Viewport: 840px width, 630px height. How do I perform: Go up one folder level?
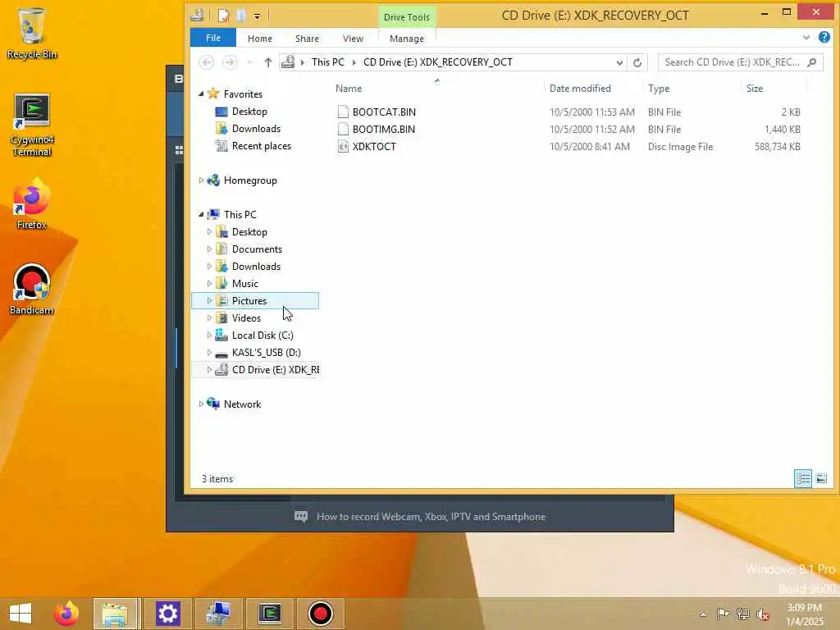[268, 62]
